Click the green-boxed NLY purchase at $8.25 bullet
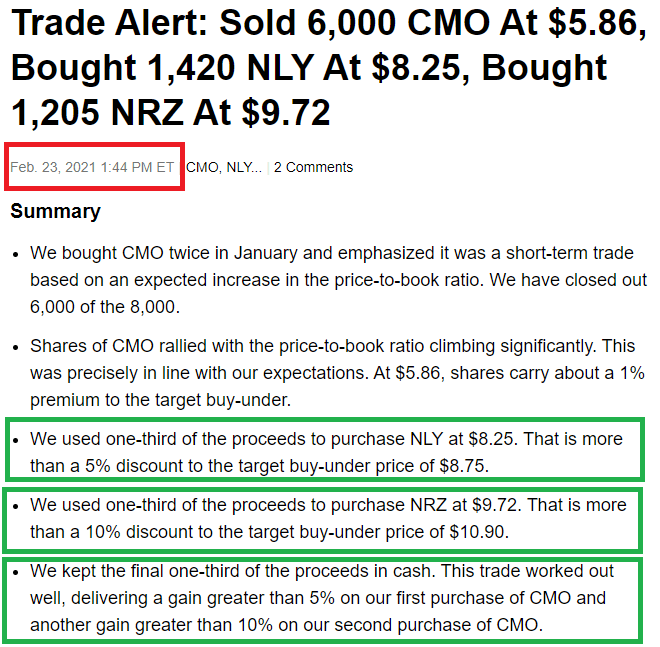660x647 pixels. tap(326, 453)
